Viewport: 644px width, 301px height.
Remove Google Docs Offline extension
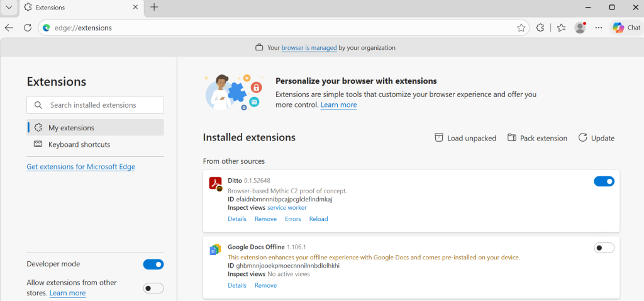pos(266,285)
